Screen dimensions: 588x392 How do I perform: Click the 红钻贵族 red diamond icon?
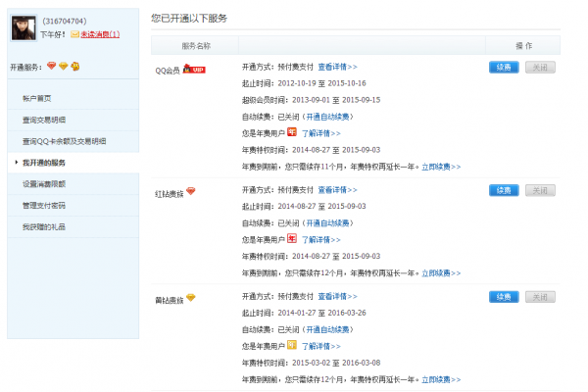pyautogui.click(x=191, y=191)
